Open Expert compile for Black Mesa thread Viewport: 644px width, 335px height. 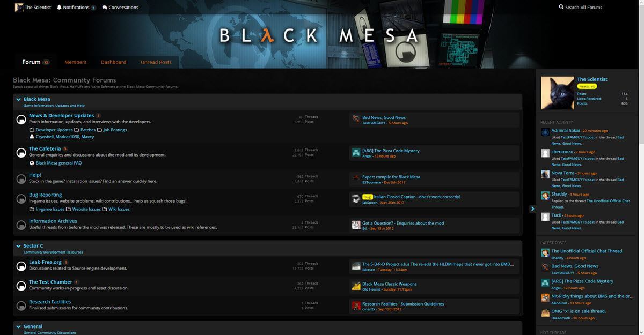(391, 177)
